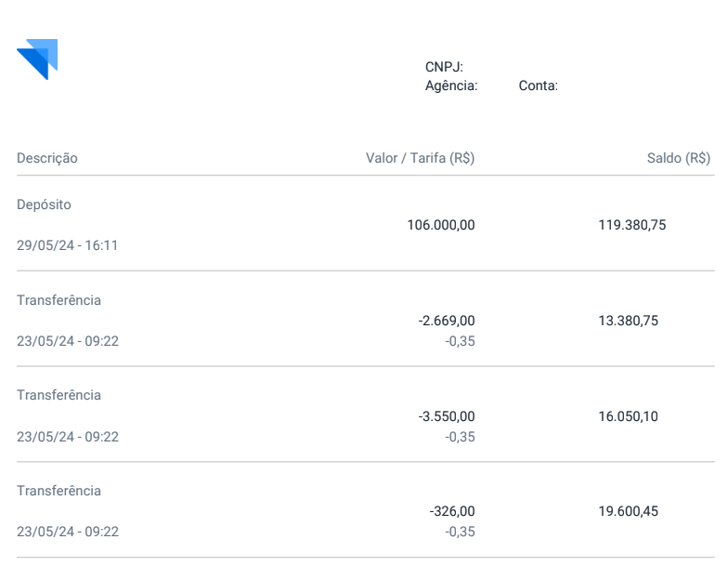Click the blue bank logo icon
728x566 pixels.
[37, 59]
